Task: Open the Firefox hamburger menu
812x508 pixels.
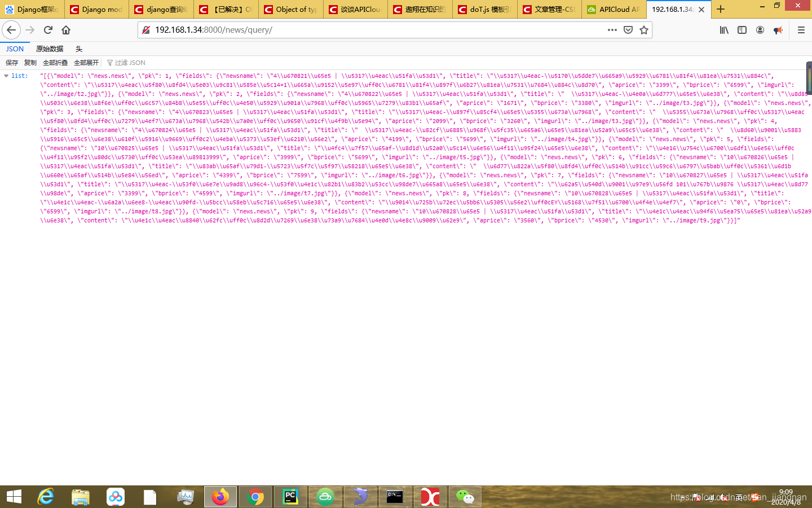Action: [x=801, y=30]
